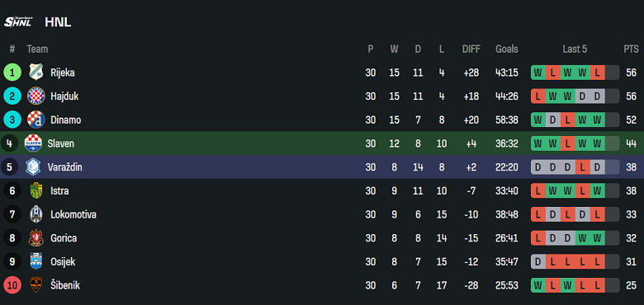Screen dimensions: 644x305
Task: Open the Varaždin club crest
Action: pos(33,167)
